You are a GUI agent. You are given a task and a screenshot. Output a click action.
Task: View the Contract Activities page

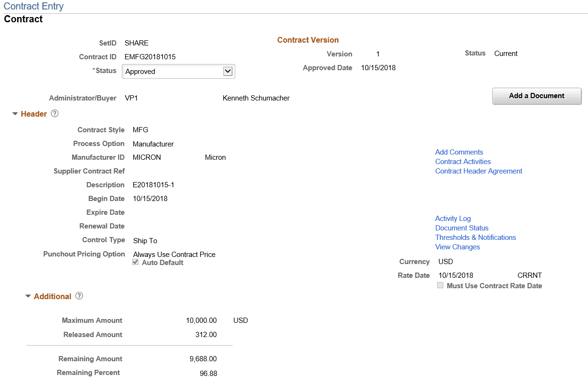click(463, 161)
